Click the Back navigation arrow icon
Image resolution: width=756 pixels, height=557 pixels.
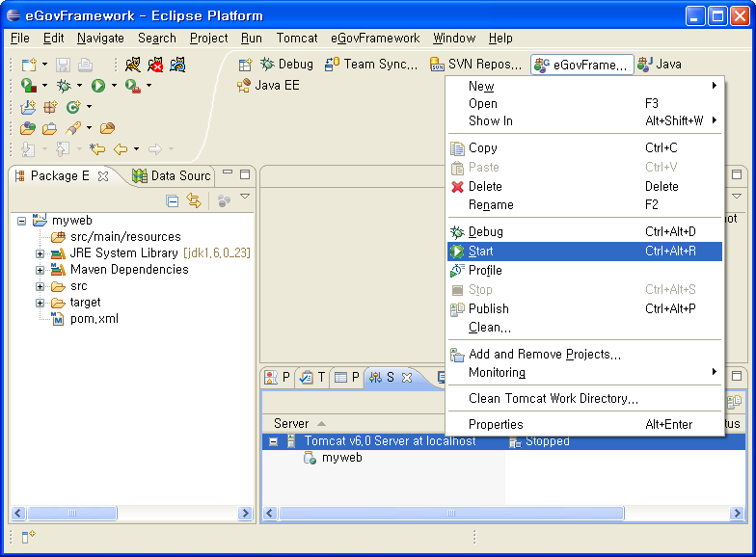(x=121, y=149)
